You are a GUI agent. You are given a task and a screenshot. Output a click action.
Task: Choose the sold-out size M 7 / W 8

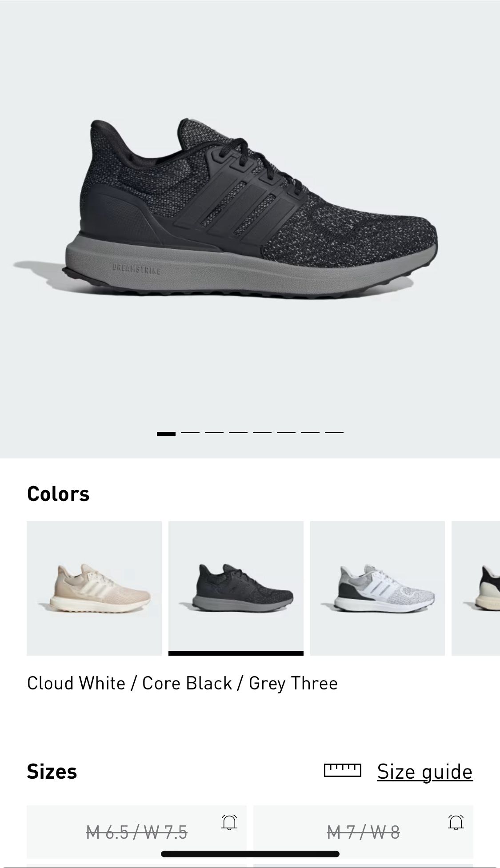[x=363, y=832]
